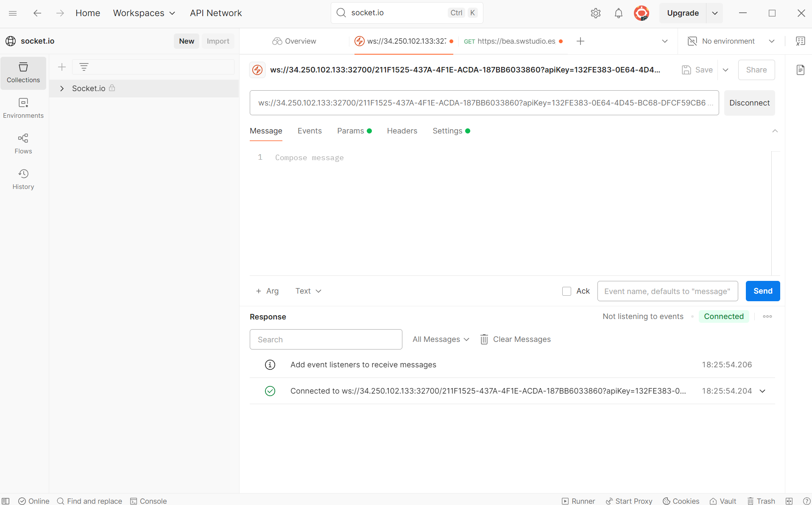Expand the Connected message details

(x=762, y=391)
